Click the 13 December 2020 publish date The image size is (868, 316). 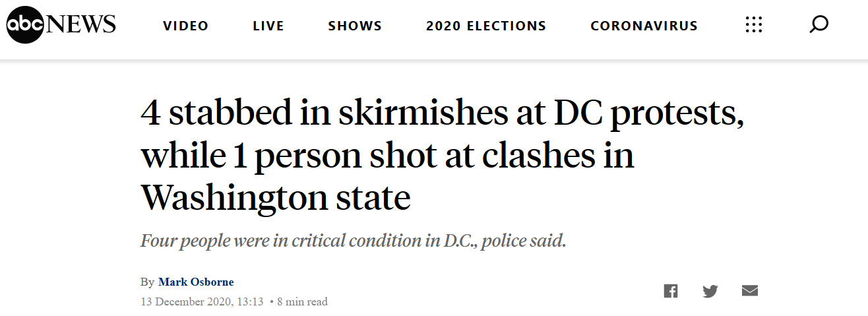202,302
